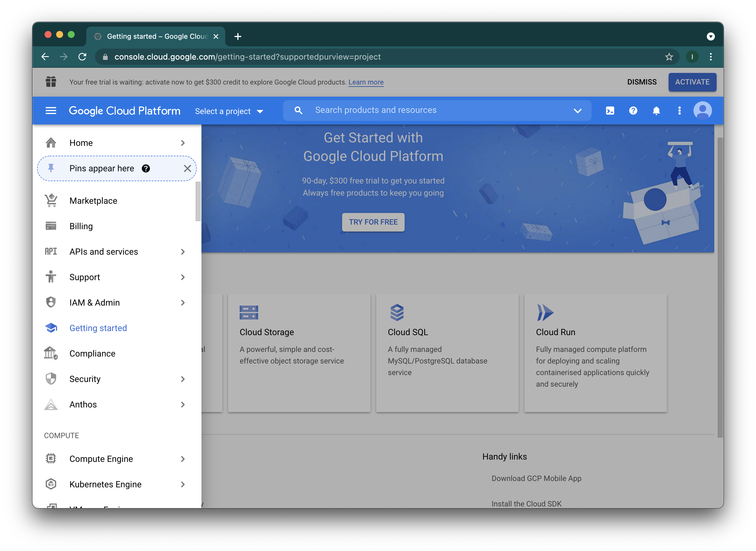Open Compute Engine via its chip icon
Image resolution: width=756 pixels, height=551 pixels.
click(51, 459)
